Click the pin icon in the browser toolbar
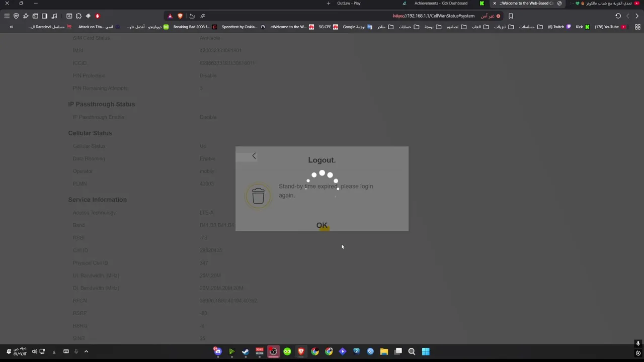 [26, 16]
